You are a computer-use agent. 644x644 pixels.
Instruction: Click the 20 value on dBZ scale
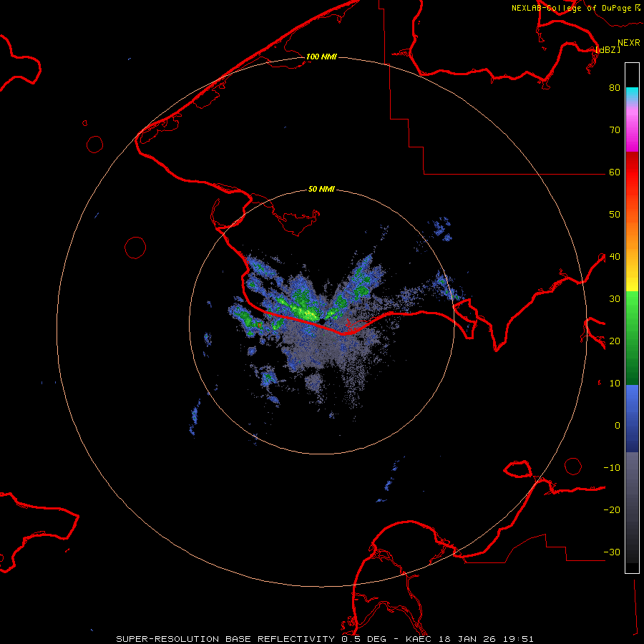pos(615,341)
